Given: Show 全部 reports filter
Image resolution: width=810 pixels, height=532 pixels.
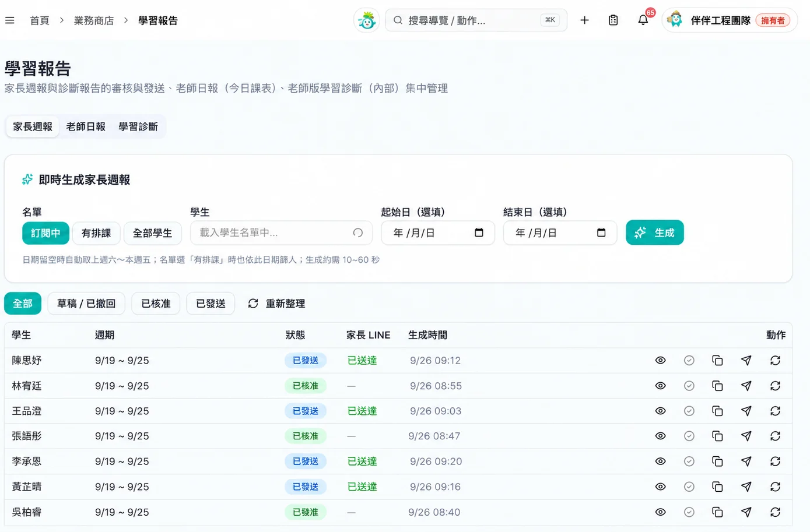Looking at the screenshot, I should coord(23,304).
